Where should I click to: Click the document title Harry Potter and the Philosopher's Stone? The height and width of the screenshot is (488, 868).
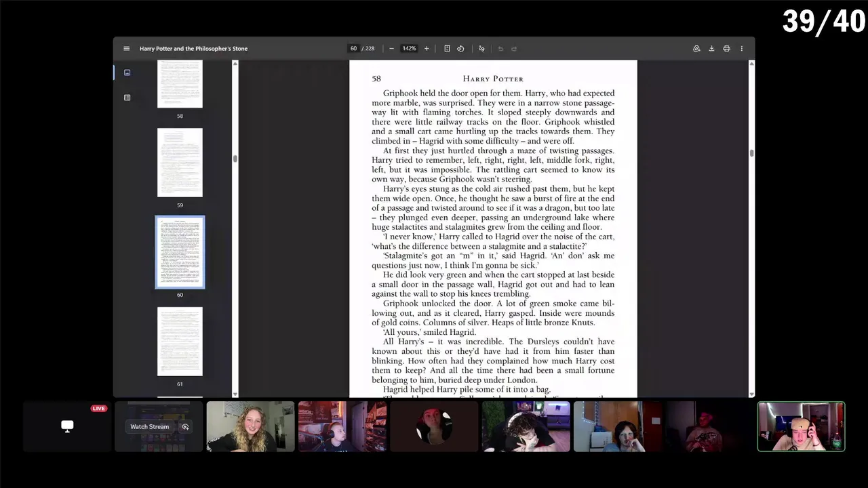click(193, 49)
